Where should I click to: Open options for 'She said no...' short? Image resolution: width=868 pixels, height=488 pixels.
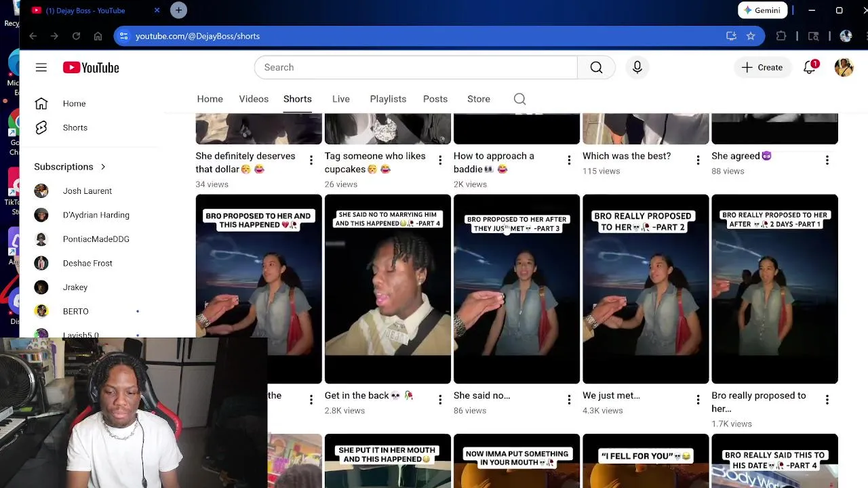(569, 400)
